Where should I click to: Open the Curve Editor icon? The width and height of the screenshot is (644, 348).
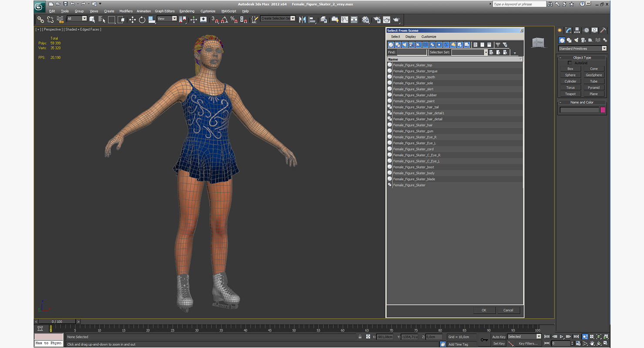(345, 19)
